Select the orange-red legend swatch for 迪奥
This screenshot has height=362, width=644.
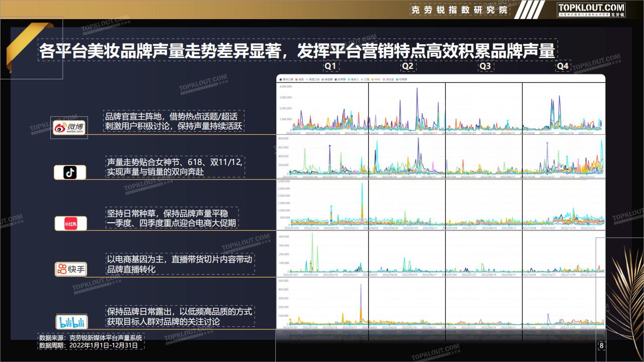296,79
